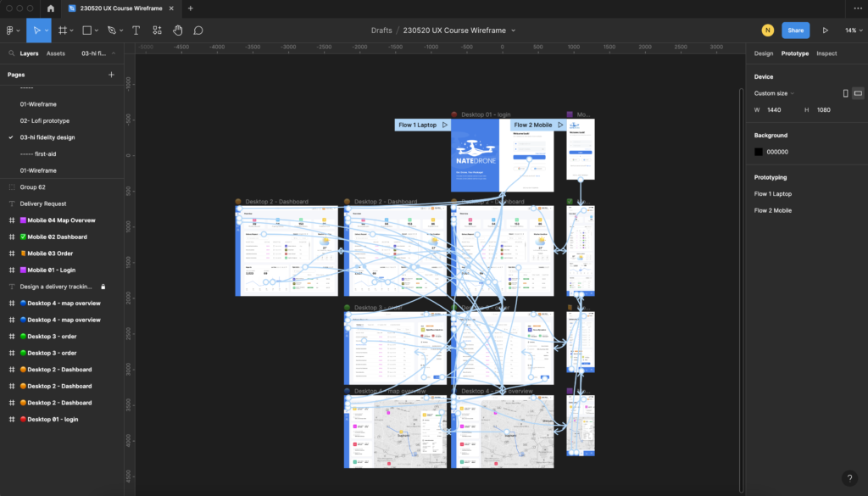This screenshot has width=868, height=496.
Task: Switch to the Design tab
Action: tap(764, 53)
